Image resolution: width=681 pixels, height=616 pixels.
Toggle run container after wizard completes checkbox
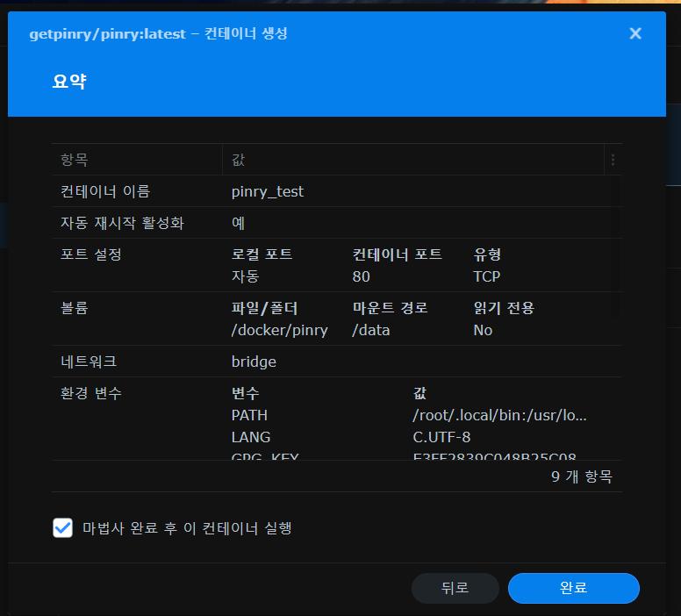(62, 527)
